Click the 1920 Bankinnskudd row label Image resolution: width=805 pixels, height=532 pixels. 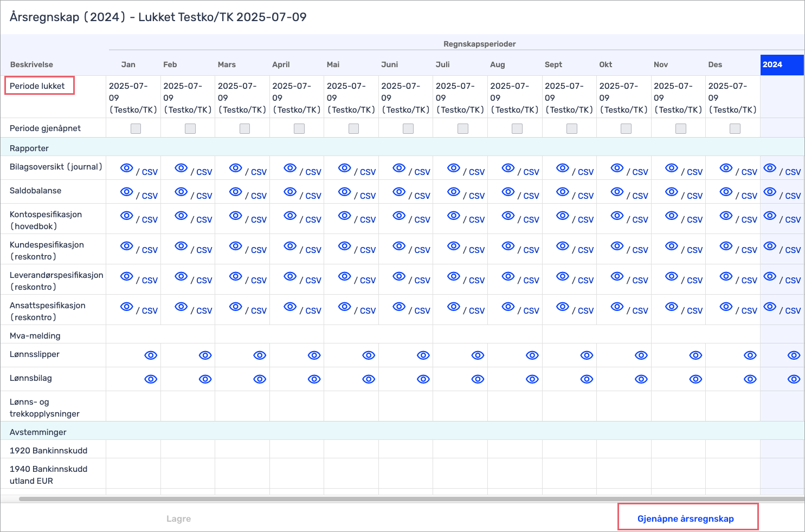click(48, 451)
